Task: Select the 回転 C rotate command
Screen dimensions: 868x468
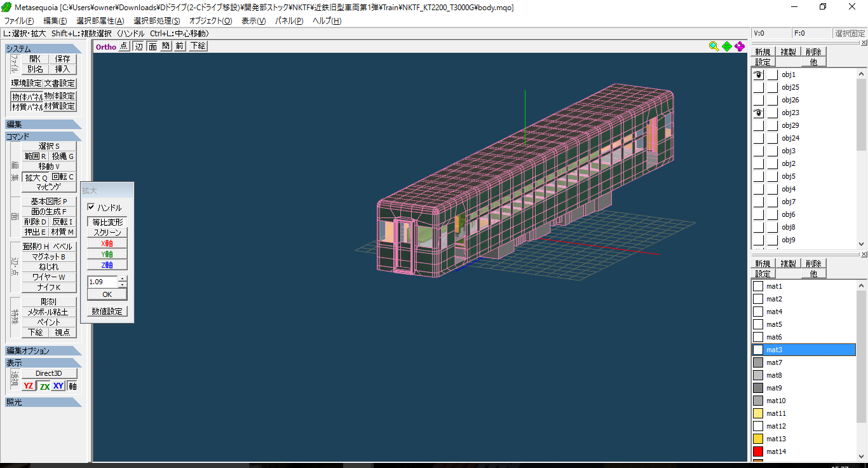Action: pyautogui.click(x=62, y=177)
